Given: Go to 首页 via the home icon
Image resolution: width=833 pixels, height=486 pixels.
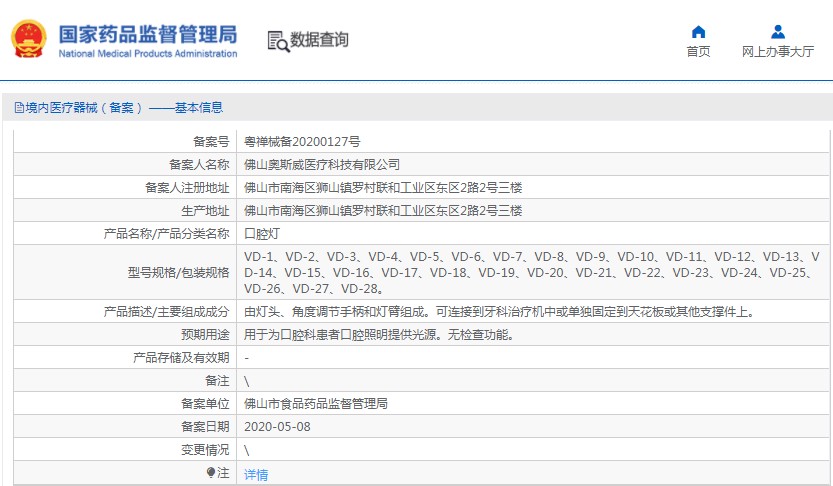Looking at the screenshot, I should 698,32.
